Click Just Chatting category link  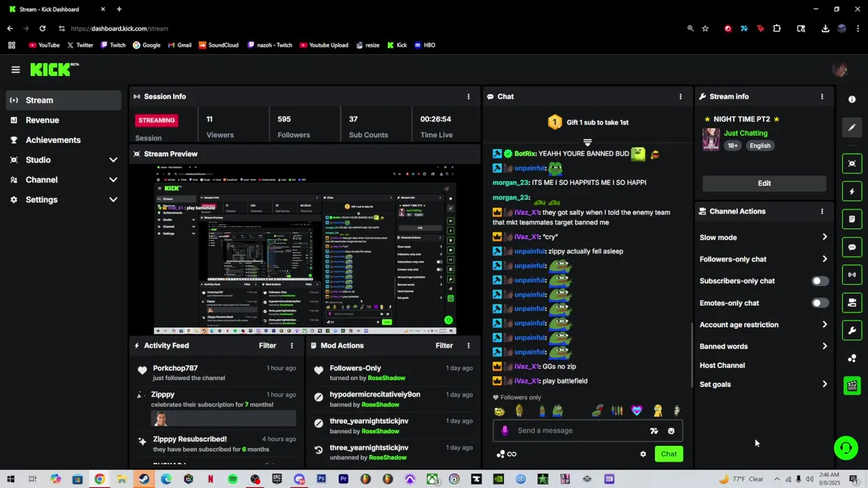(x=745, y=134)
